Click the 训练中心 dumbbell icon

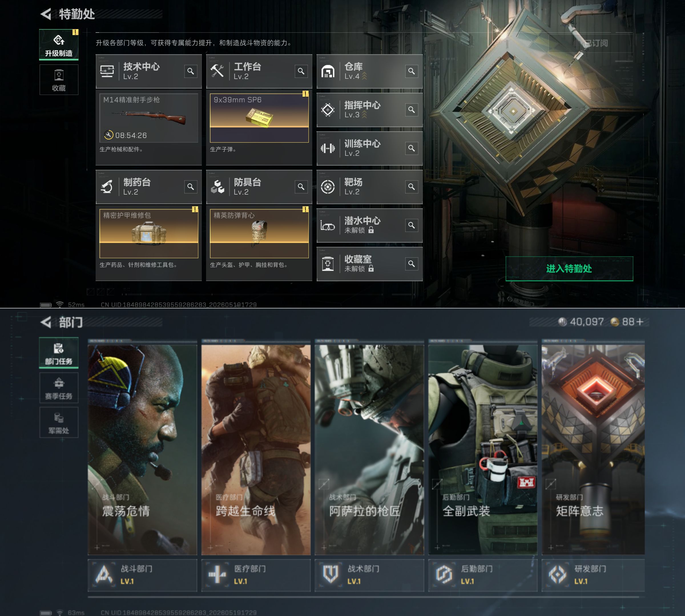(328, 148)
